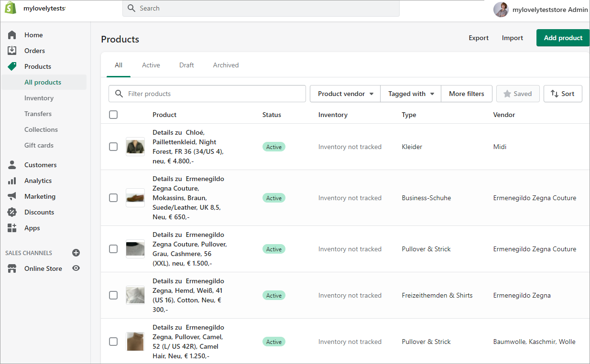Image resolution: width=590 pixels, height=364 pixels.
Task: Switch to the Archived tab
Action: pos(226,65)
